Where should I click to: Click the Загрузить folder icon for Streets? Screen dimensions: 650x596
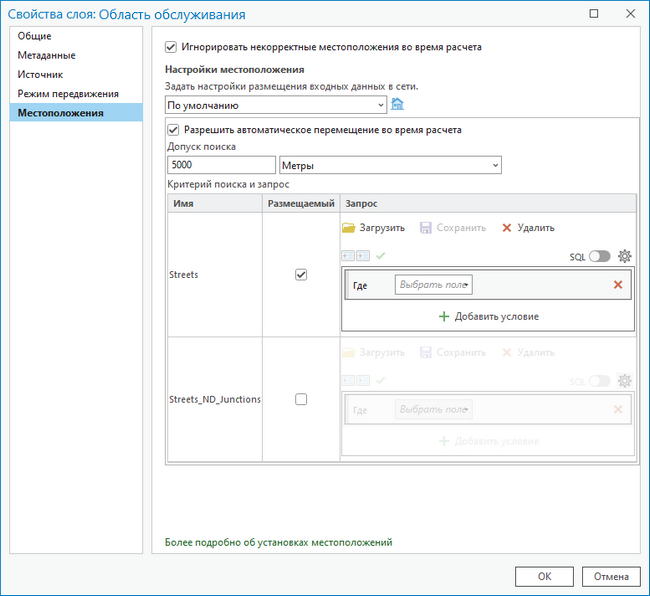coord(349,228)
